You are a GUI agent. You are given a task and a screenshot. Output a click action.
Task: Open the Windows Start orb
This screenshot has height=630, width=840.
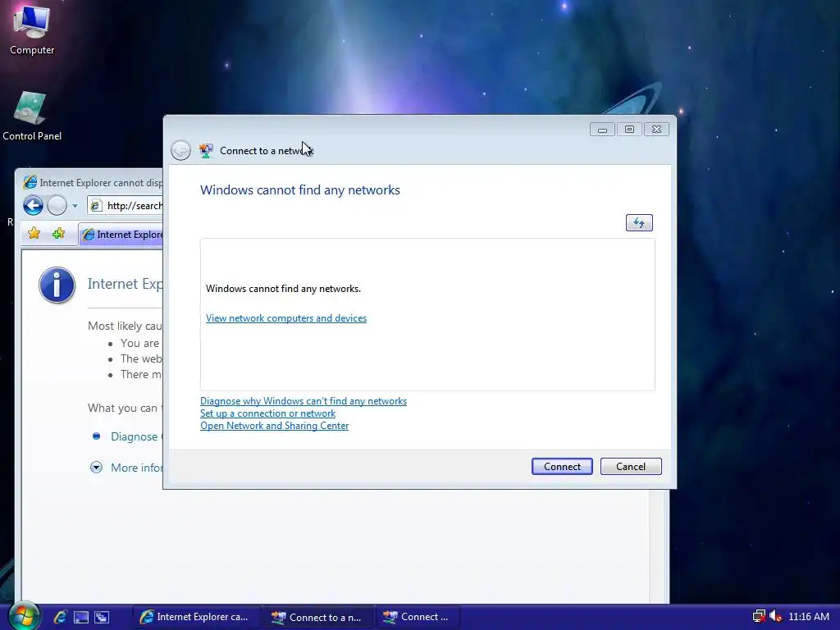[24, 616]
